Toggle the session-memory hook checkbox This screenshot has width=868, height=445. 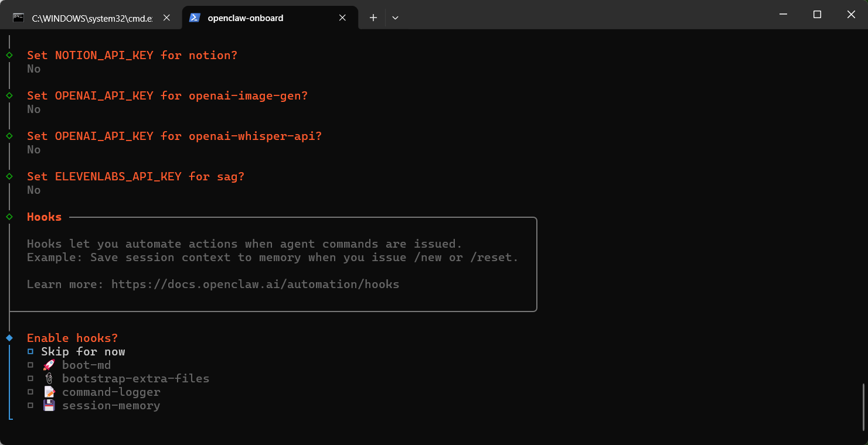click(30, 406)
